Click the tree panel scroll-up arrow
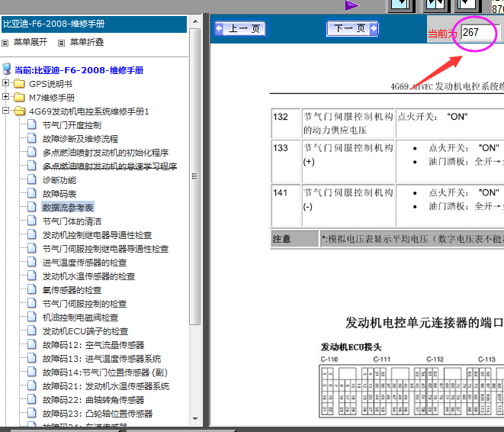This screenshot has height=432, width=504. (x=195, y=21)
